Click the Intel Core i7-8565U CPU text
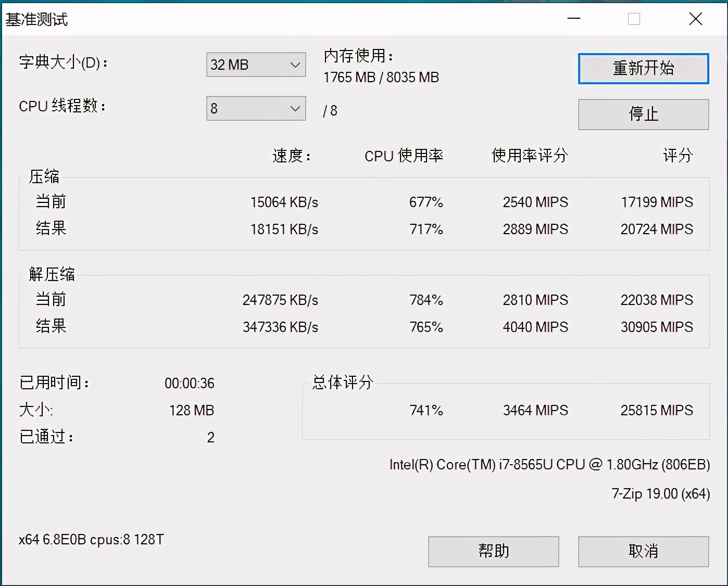728x586 pixels. (x=549, y=465)
